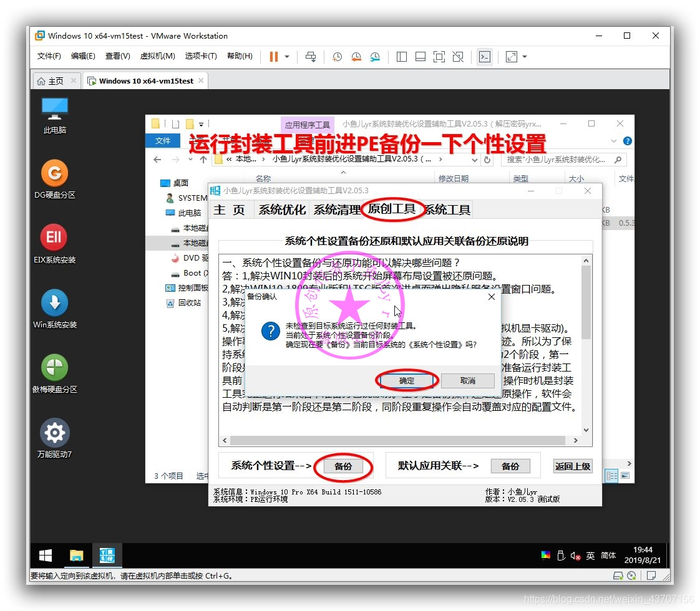Viewport: 700px width, 611px height.
Task: Refresh the Explorer address bar
Action: tap(487, 160)
